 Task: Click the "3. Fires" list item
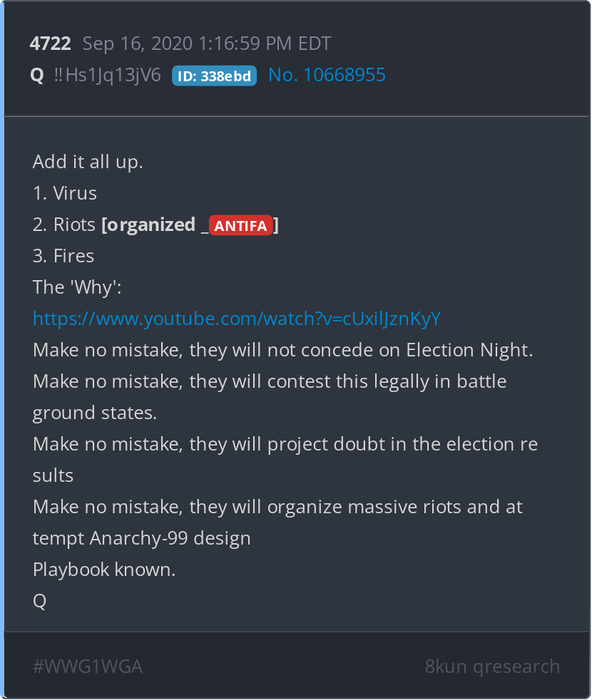(x=63, y=256)
